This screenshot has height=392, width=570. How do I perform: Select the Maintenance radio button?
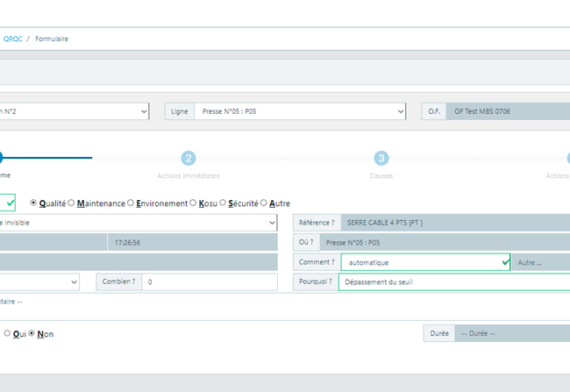click(x=71, y=203)
